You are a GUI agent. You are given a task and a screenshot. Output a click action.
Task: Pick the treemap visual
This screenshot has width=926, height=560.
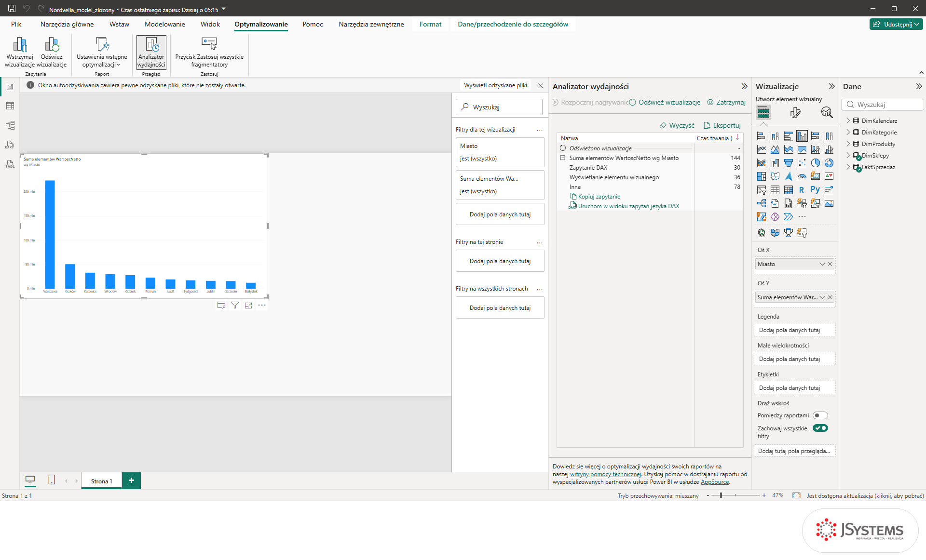pos(761,176)
